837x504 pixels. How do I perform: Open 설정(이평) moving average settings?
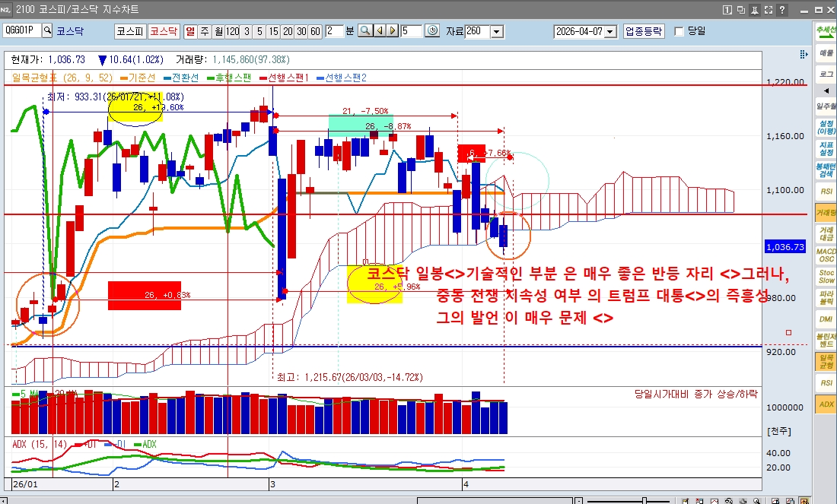coord(826,127)
